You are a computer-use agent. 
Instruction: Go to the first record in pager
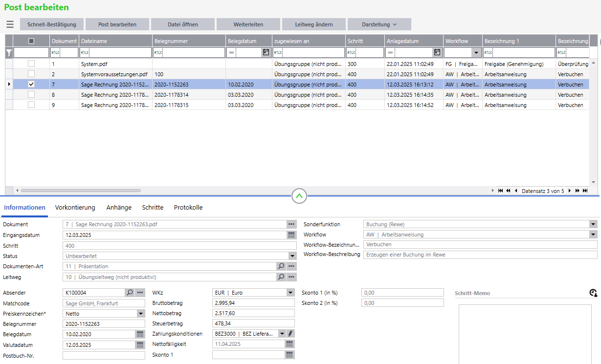click(500, 191)
